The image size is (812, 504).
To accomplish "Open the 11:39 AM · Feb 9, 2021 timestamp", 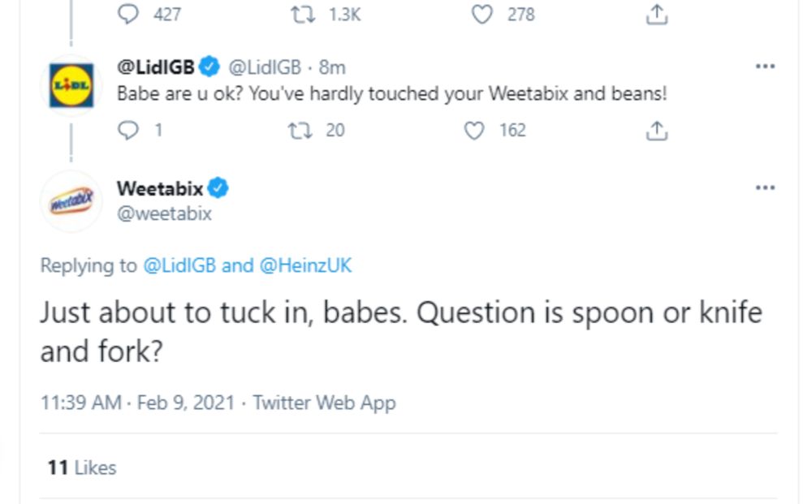I will pos(137,403).
